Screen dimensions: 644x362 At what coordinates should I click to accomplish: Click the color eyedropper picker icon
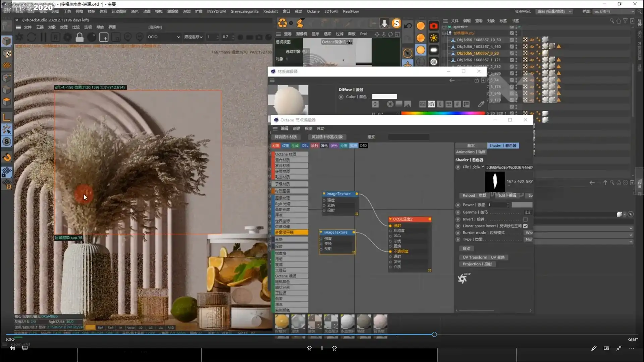pos(481,104)
